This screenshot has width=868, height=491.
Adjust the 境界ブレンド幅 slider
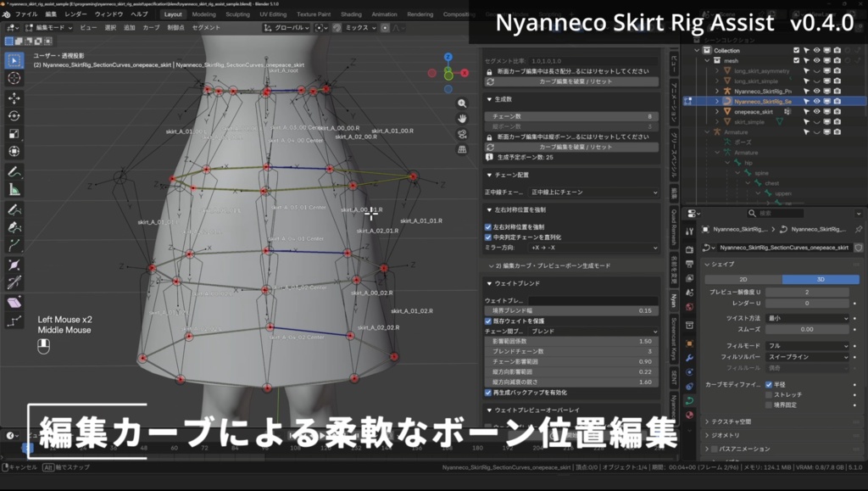pos(572,311)
